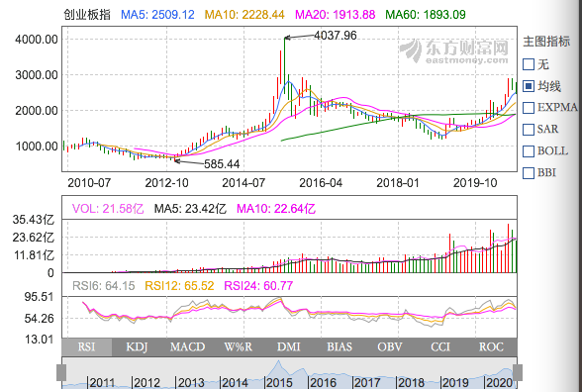This screenshot has width=582, height=392.
Task: Select the BIAS tab
Action: pos(339,347)
